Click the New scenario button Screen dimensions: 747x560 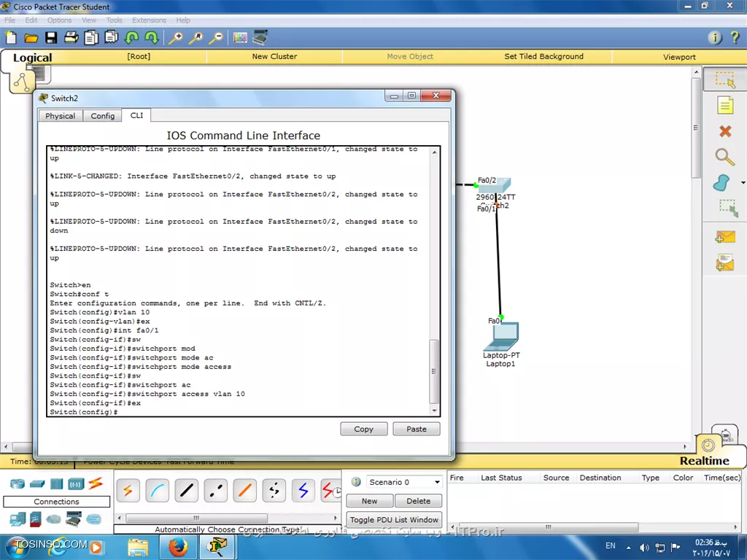pos(370,501)
